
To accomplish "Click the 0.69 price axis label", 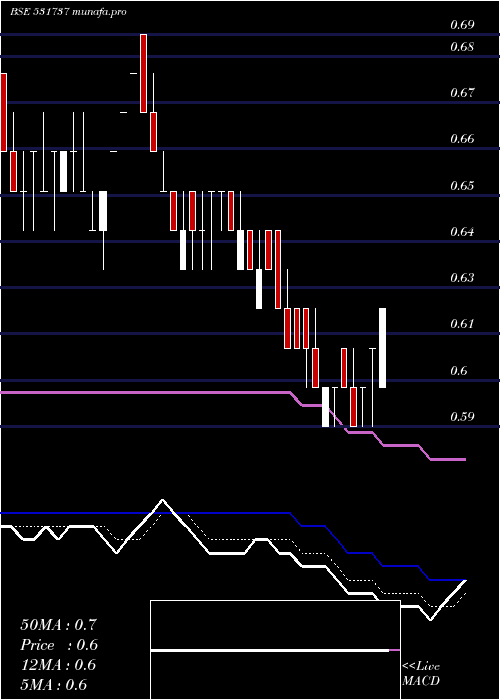I will coord(462,25).
